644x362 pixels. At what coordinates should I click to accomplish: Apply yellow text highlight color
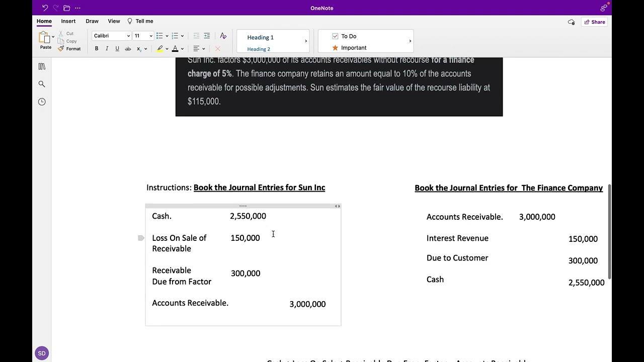pos(160,49)
